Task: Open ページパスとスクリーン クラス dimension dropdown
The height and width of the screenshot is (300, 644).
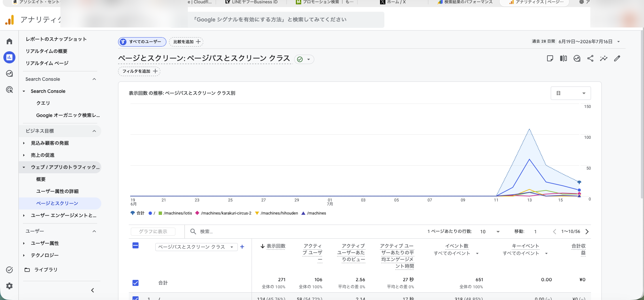Action: 196,247
